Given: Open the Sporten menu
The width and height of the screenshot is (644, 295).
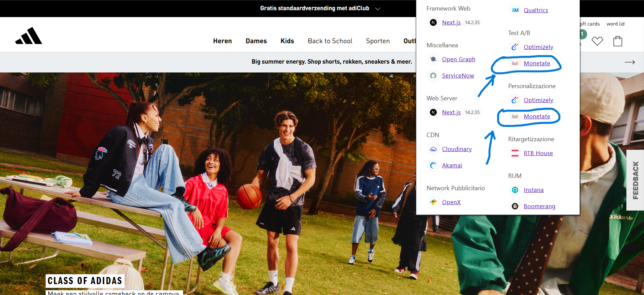Looking at the screenshot, I should coord(378,41).
